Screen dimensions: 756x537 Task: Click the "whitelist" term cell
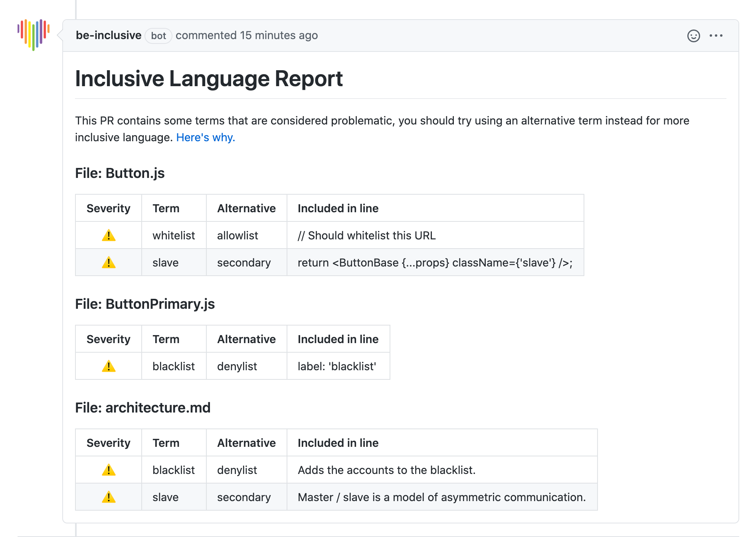174,235
